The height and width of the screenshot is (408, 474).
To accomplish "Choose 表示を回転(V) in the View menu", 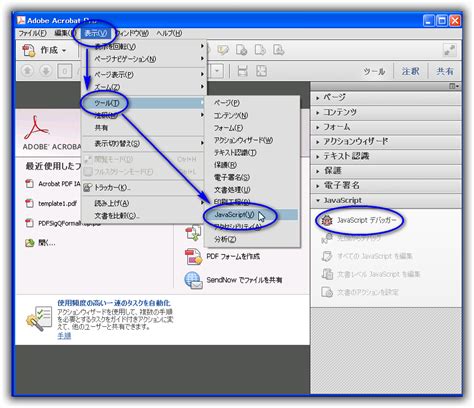I will point(144,46).
